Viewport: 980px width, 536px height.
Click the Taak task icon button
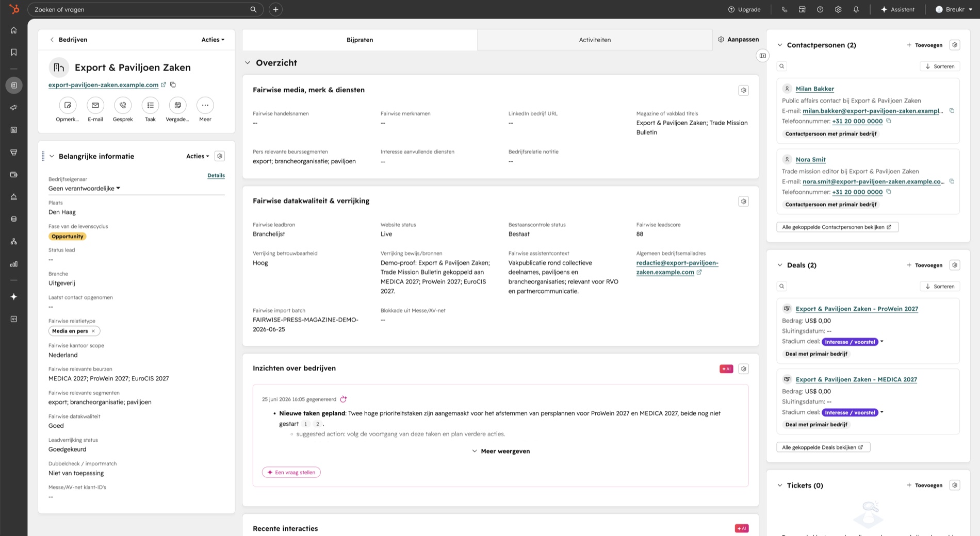coord(150,105)
